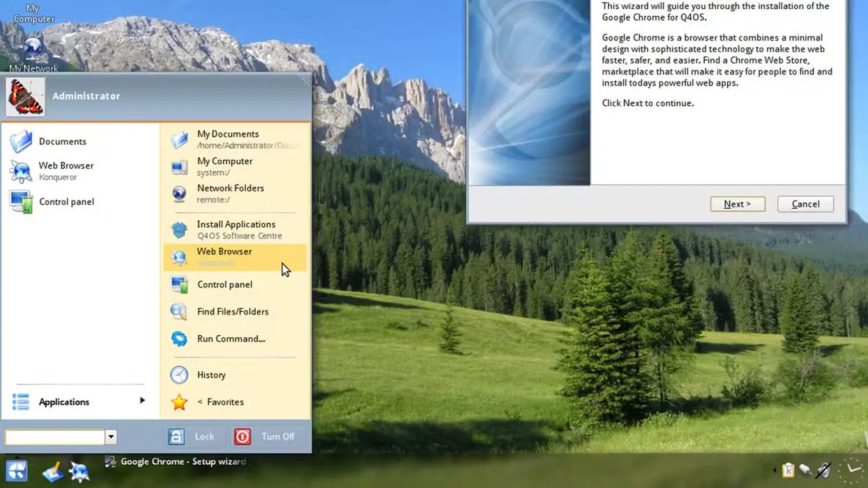Open My Documents home folder entry
The width and height of the screenshot is (868, 488).
[234, 139]
